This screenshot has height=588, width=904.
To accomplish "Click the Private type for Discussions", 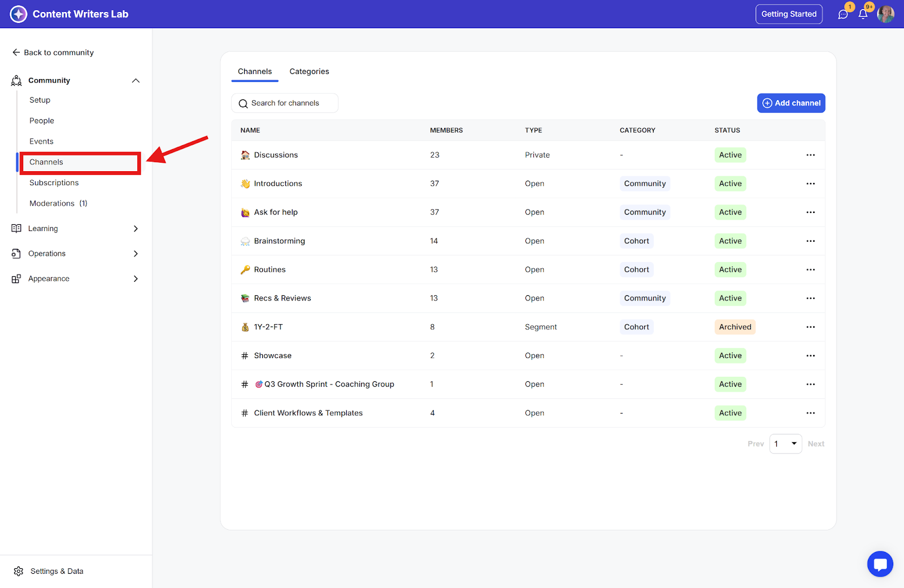I will pos(537,155).
